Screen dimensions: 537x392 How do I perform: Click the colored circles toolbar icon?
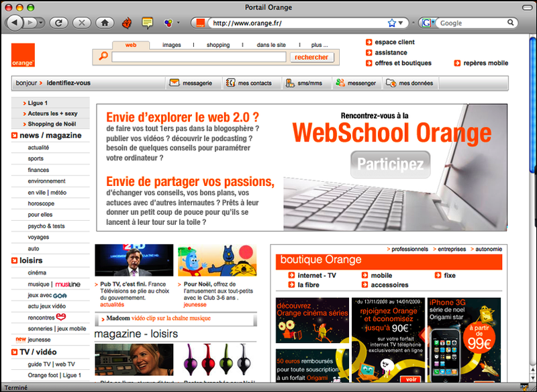point(168,23)
